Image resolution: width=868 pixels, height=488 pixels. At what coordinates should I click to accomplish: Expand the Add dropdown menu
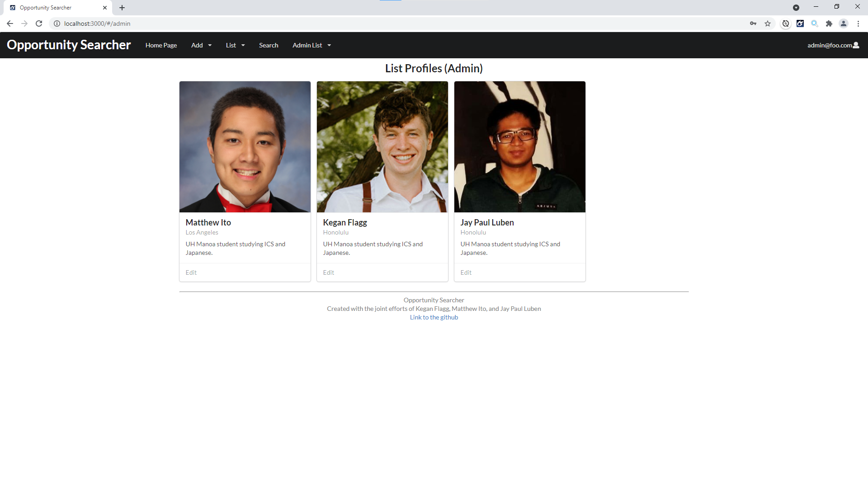coord(201,45)
